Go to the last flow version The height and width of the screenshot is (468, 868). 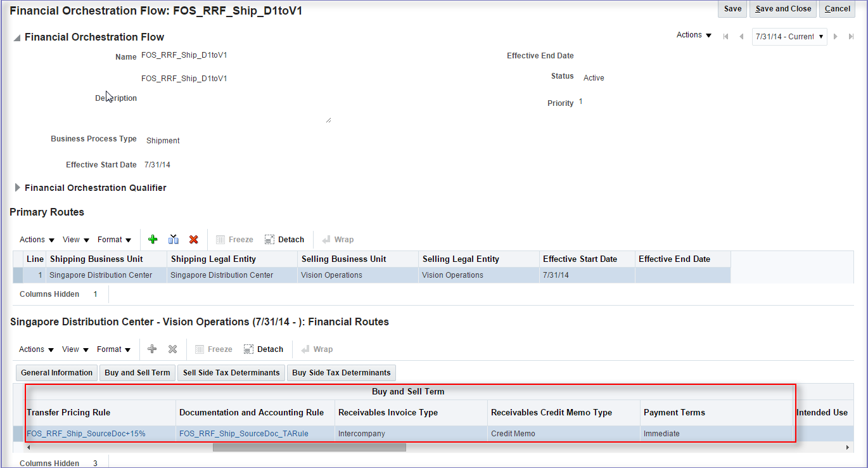pos(851,36)
